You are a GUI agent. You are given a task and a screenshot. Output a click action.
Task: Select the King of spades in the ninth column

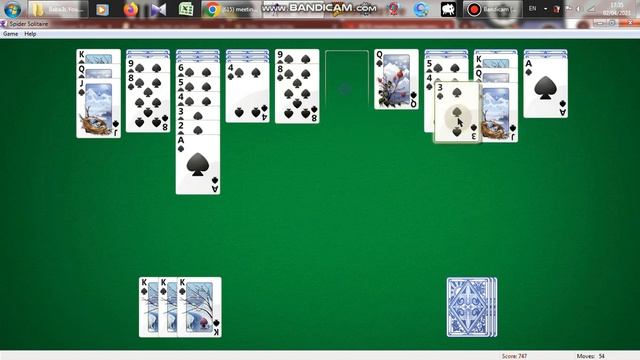point(496,61)
